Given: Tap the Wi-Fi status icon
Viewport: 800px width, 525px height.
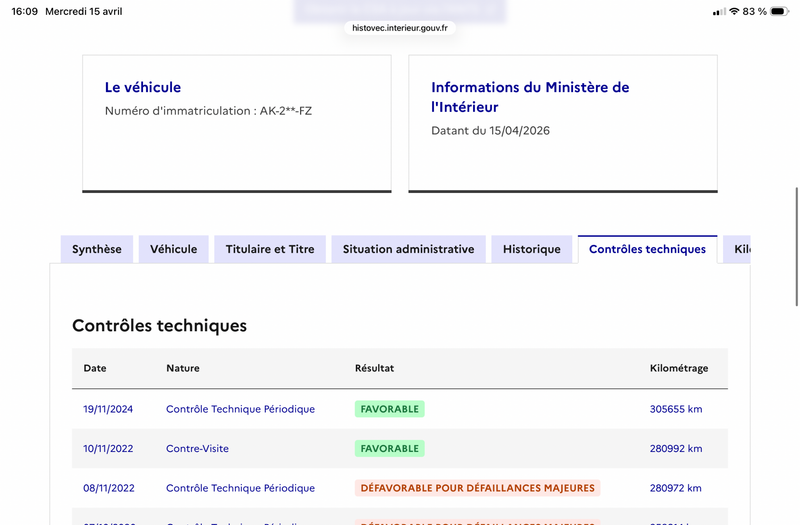Looking at the screenshot, I should click(734, 11).
